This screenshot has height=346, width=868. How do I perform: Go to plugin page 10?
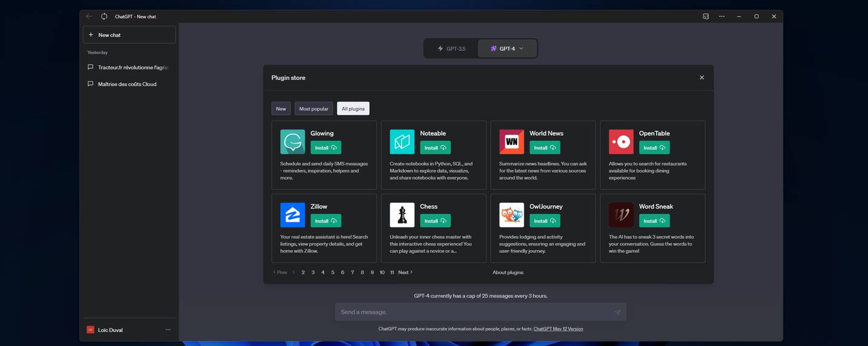[x=382, y=272]
